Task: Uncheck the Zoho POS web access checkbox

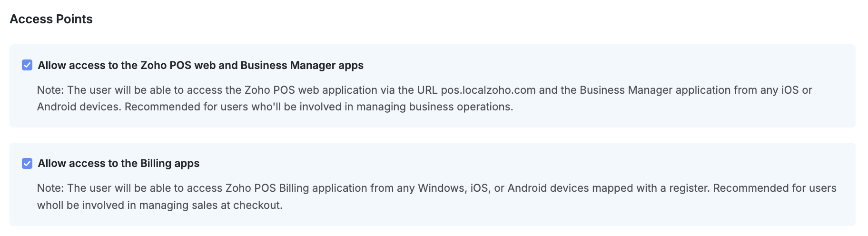Action: [27, 65]
